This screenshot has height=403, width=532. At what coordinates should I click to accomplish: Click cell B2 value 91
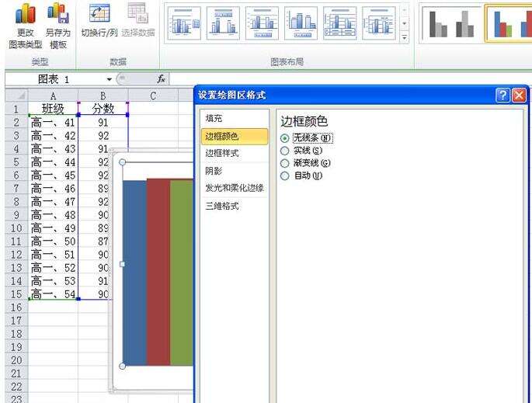coord(103,122)
